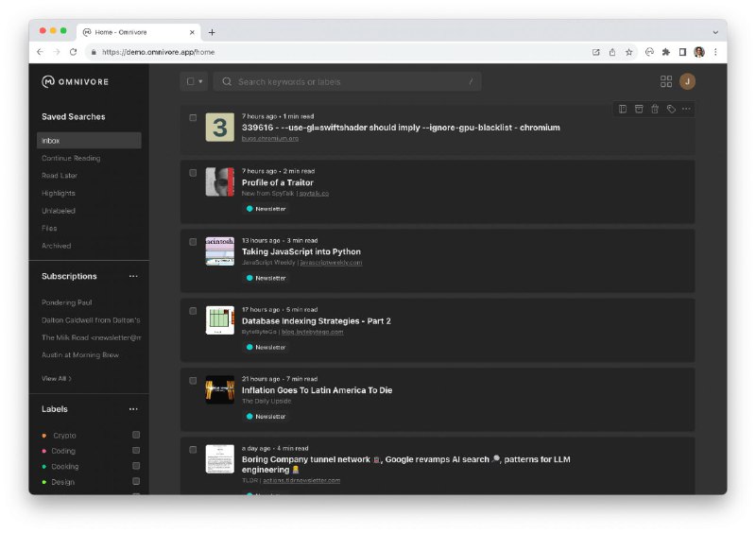Expand the Labels three-dot options
This screenshot has height=533, width=756.
coord(133,409)
